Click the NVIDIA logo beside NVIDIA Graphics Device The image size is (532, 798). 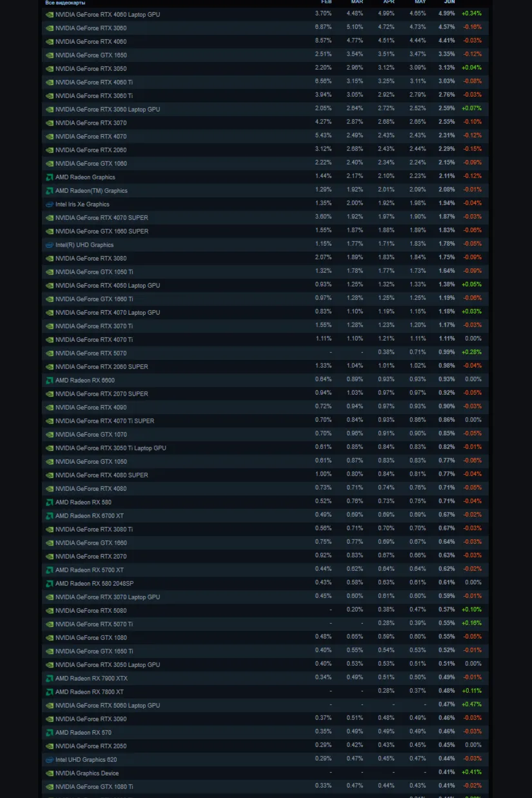pyautogui.click(x=50, y=773)
